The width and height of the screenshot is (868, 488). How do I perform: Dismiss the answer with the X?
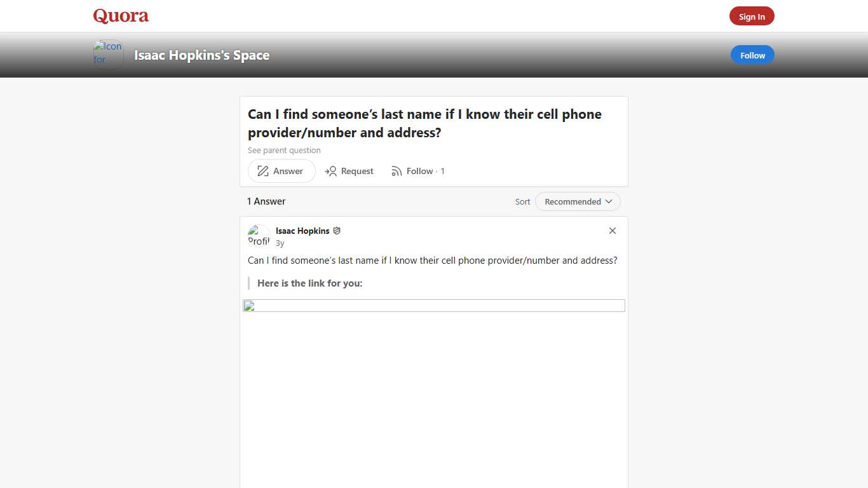click(x=612, y=231)
